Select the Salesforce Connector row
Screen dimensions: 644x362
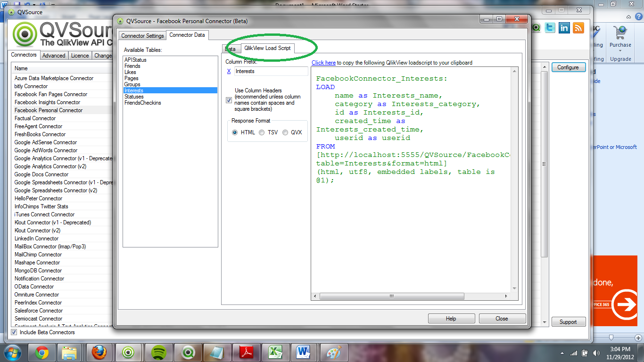pos(62,311)
